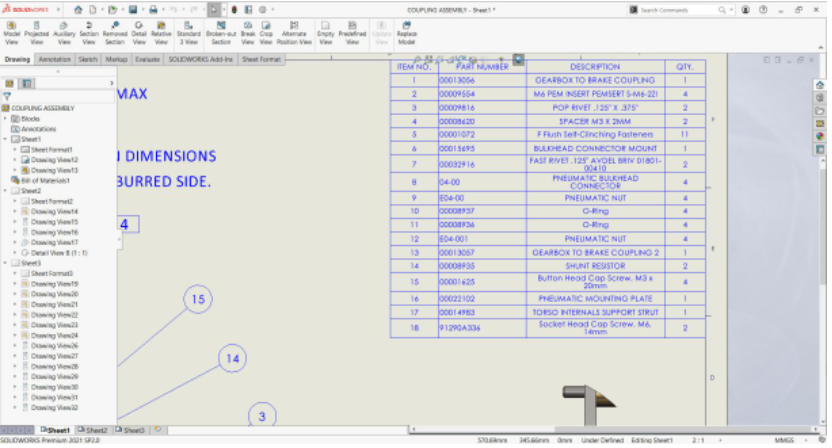Choose the Section View tool
This screenshot has height=448, width=832.
coord(89,33)
